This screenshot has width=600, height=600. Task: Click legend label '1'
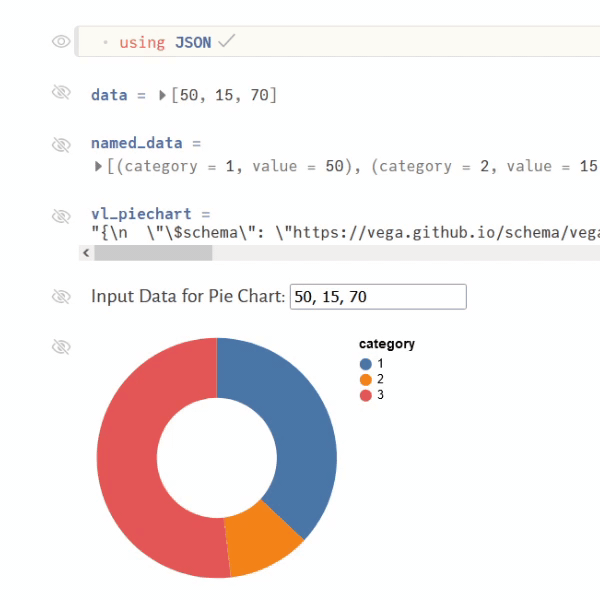point(380,363)
